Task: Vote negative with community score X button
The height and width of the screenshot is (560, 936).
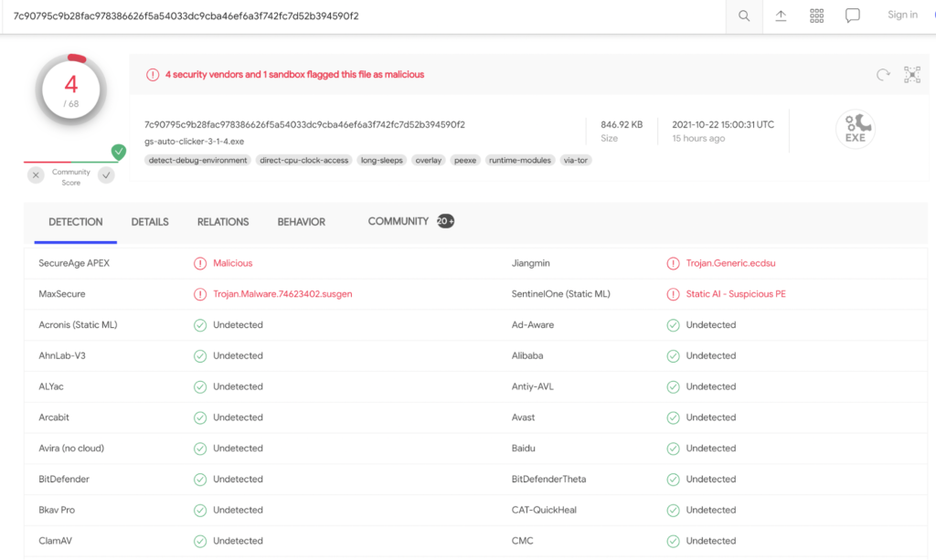Action: [36, 175]
